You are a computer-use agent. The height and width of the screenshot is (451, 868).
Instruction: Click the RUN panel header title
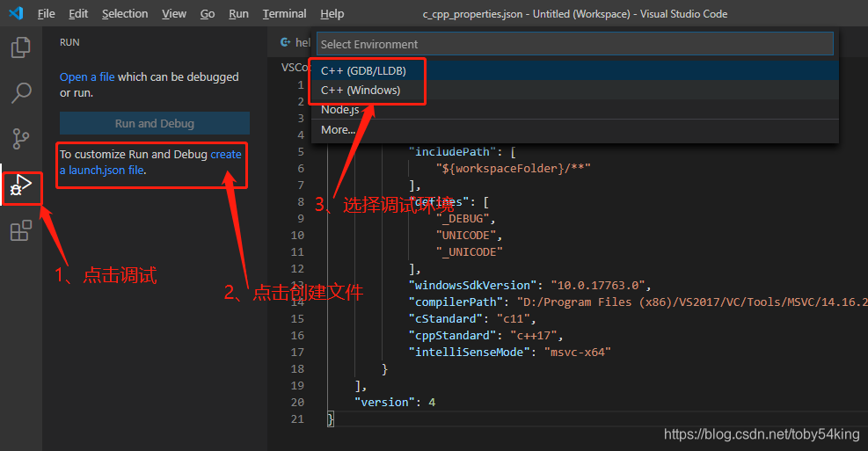coord(69,42)
